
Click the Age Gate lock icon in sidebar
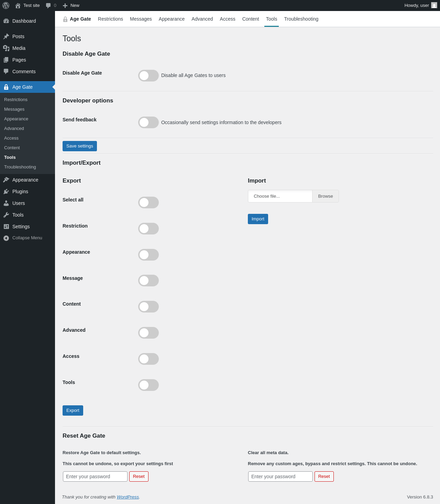[x=6, y=87]
